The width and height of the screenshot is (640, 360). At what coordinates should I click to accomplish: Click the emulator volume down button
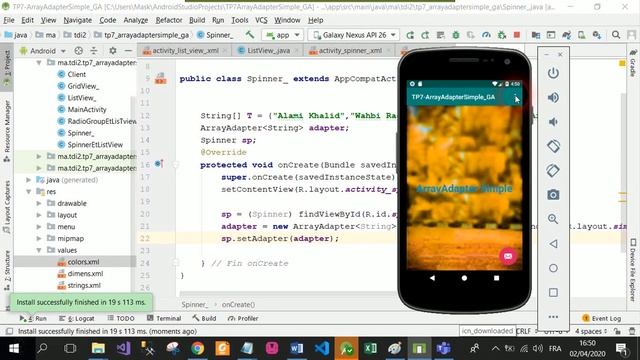pos(553,122)
